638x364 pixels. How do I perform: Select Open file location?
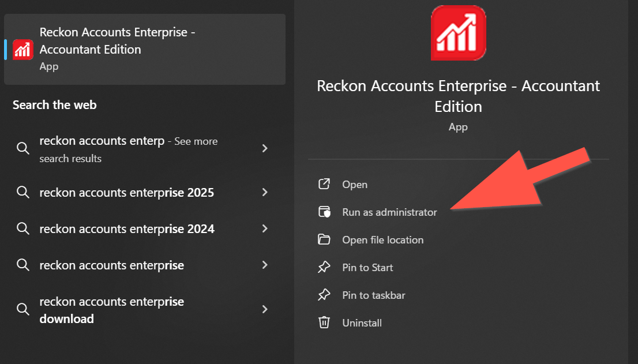(383, 240)
